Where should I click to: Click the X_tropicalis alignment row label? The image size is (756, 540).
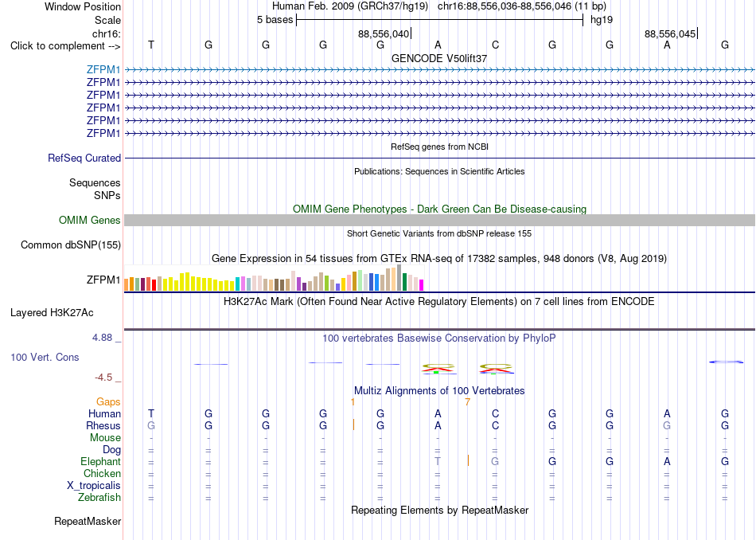94,486
